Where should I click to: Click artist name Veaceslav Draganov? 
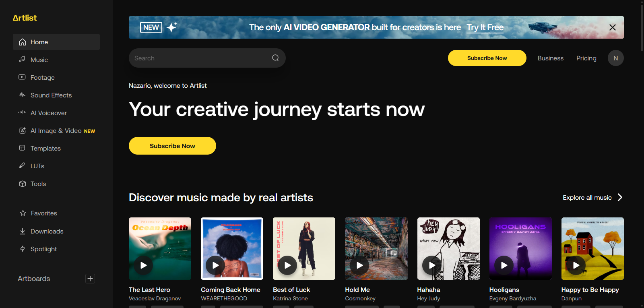pyautogui.click(x=155, y=298)
